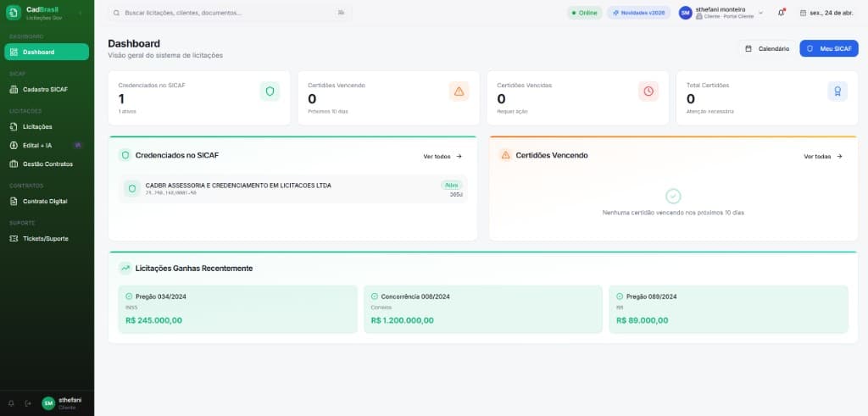The image size is (868, 416).
Task: Click warning icon in Certidões Vencendo stat card
Action: pyautogui.click(x=459, y=92)
